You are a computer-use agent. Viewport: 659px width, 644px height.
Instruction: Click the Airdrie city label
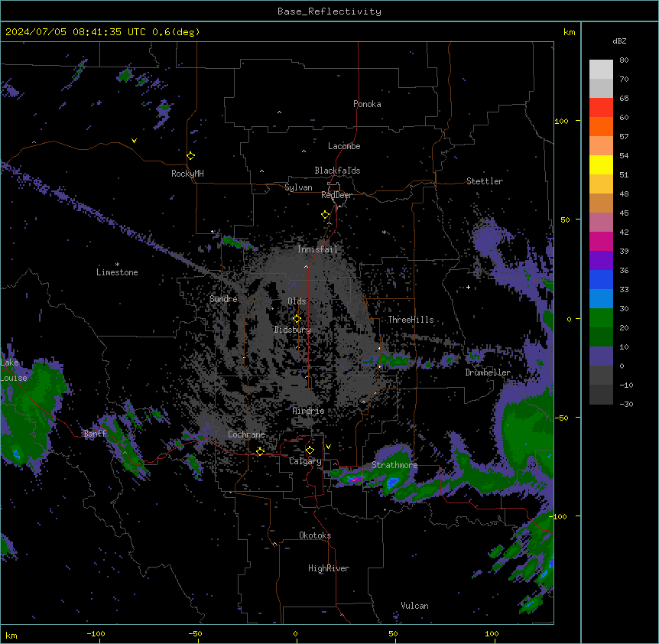click(x=308, y=411)
